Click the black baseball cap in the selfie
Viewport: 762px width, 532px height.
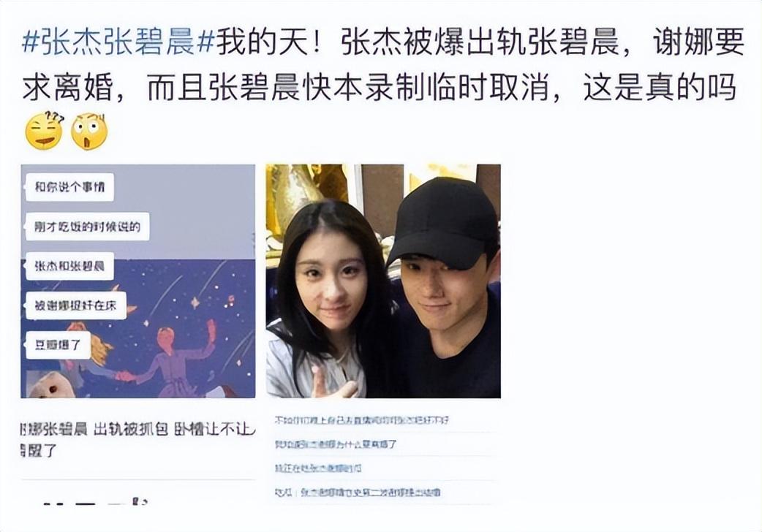[442, 224]
